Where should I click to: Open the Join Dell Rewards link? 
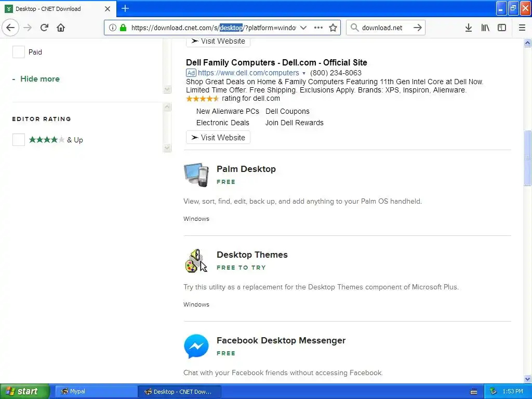click(x=294, y=123)
